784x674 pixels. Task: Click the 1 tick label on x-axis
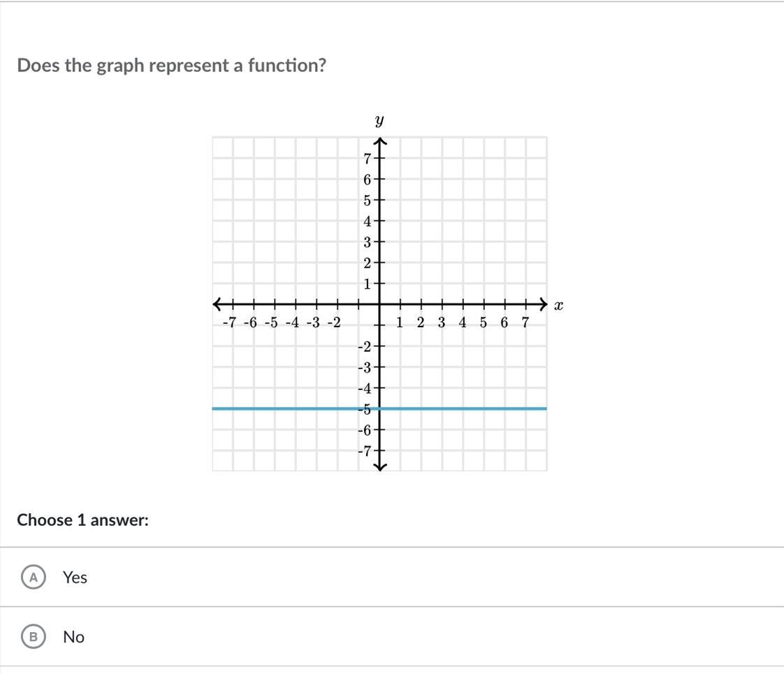399,323
